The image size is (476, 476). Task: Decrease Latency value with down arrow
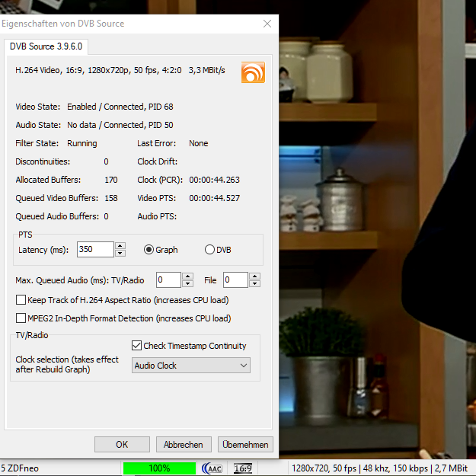point(120,253)
